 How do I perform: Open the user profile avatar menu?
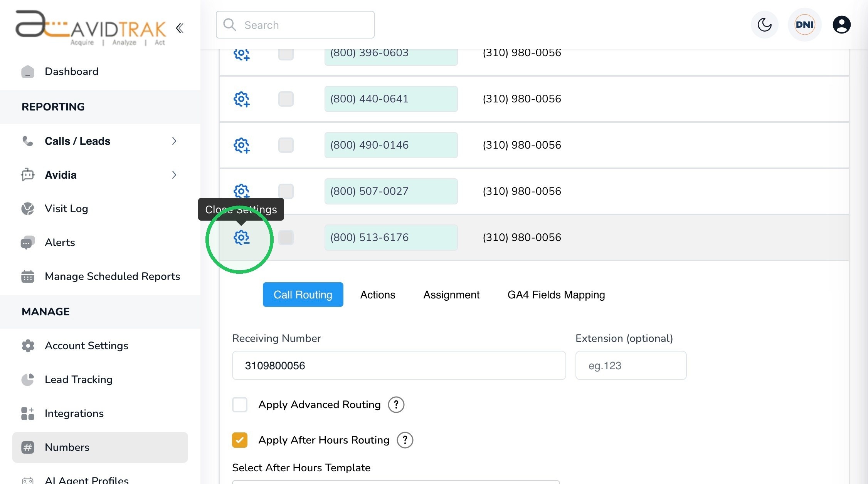842,25
